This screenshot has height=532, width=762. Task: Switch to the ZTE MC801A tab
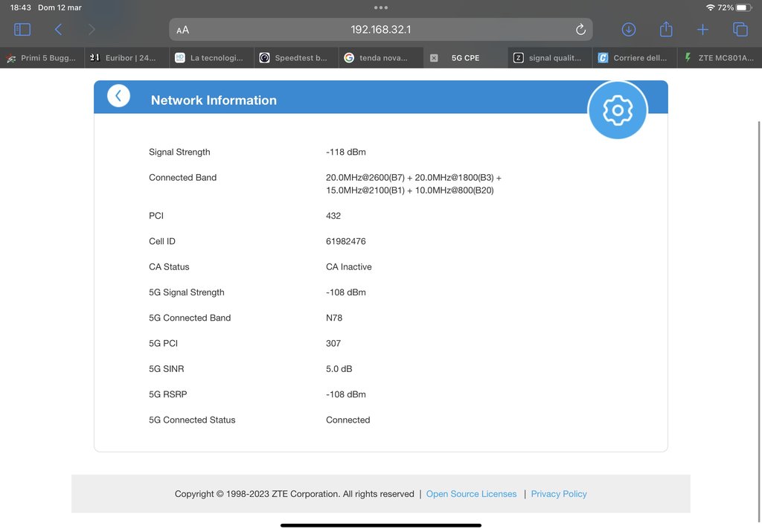(719, 58)
